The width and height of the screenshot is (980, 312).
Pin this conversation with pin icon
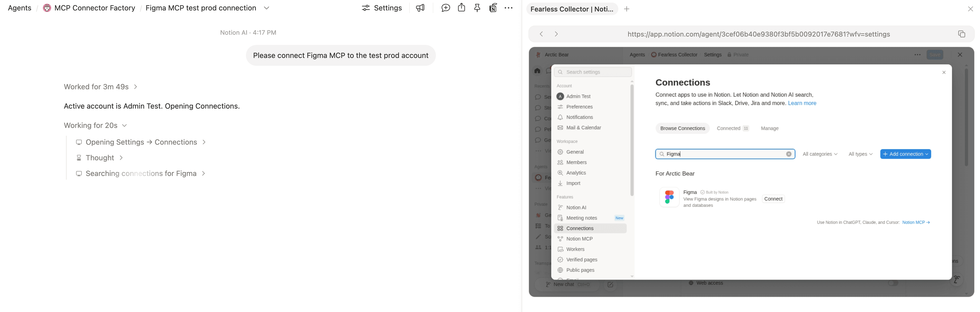point(477,8)
